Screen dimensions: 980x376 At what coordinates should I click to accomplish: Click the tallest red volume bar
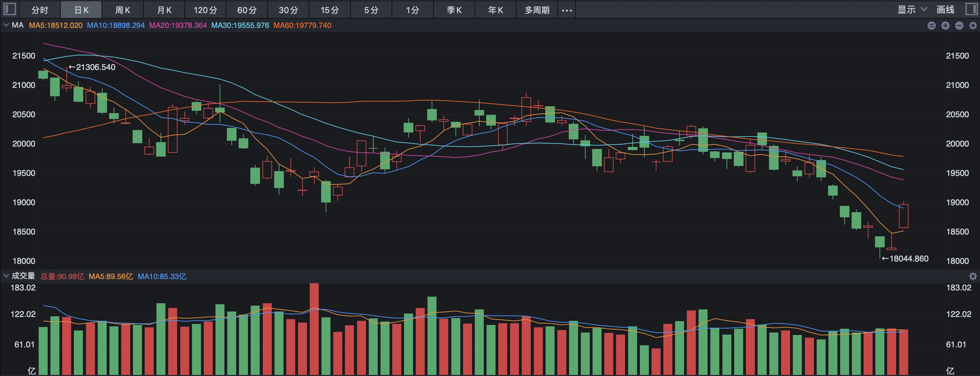click(x=314, y=329)
